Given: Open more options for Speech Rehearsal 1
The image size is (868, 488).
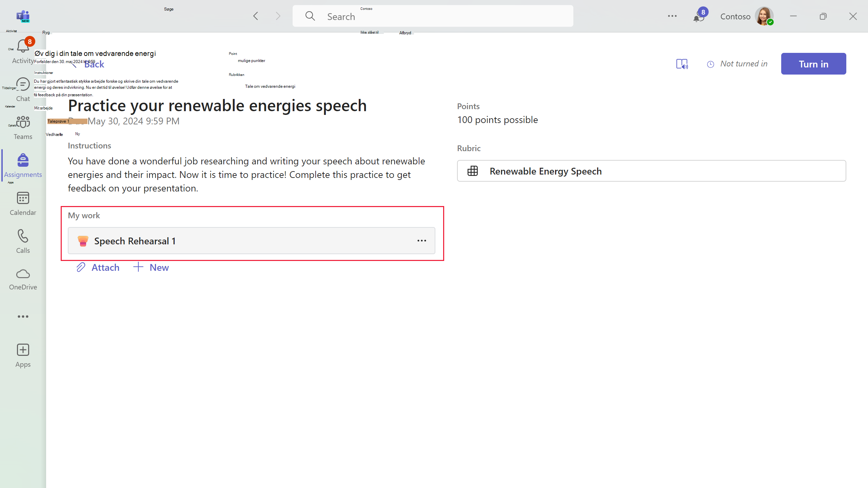Looking at the screenshot, I should pos(421,241).
